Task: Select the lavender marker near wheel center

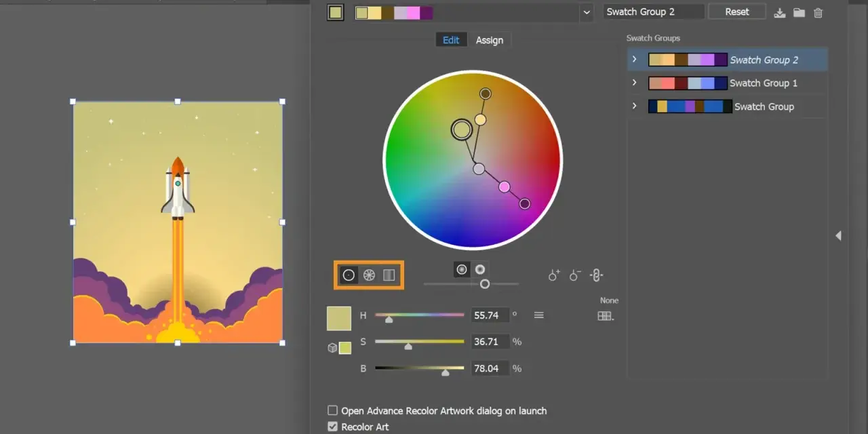Action: (479, 168)
